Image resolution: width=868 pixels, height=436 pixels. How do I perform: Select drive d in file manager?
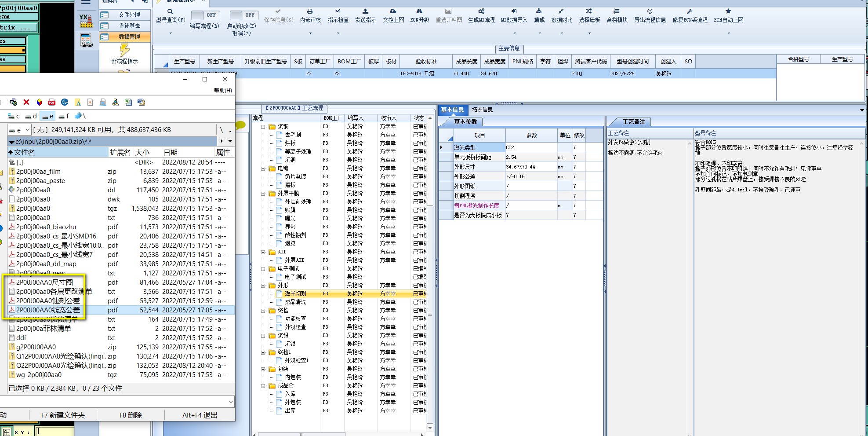point(31,116)
